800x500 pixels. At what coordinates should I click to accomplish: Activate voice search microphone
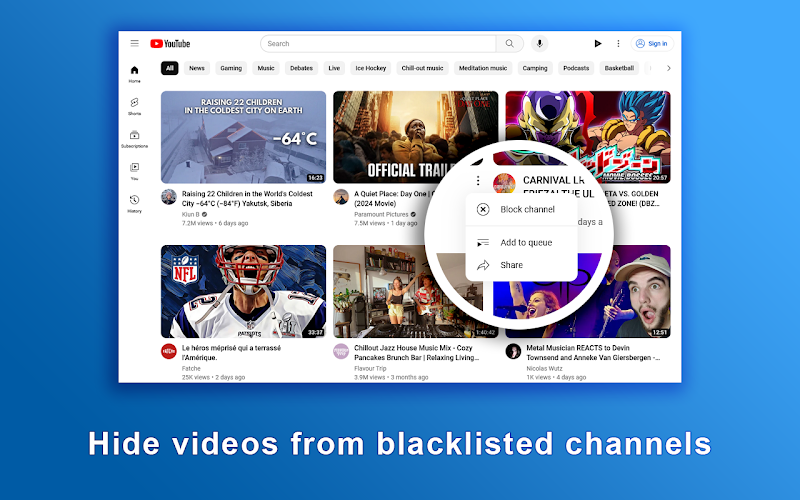pos(539,44)
